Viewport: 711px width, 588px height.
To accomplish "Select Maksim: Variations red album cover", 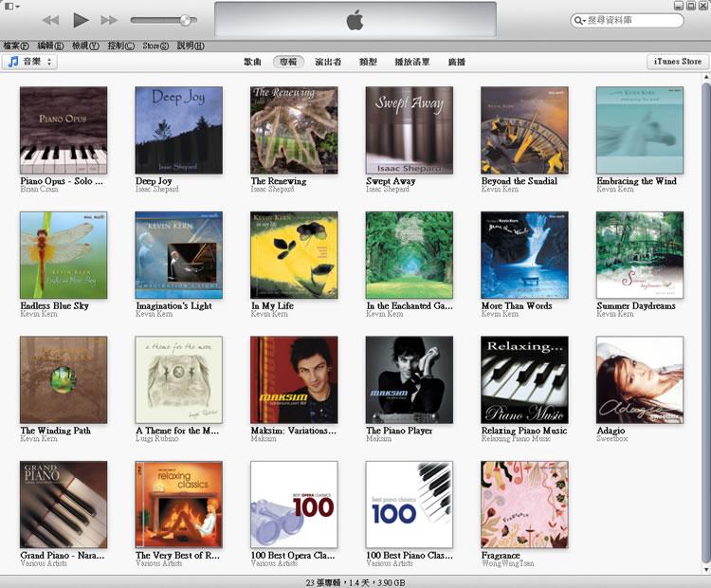I will pos(294,380).
